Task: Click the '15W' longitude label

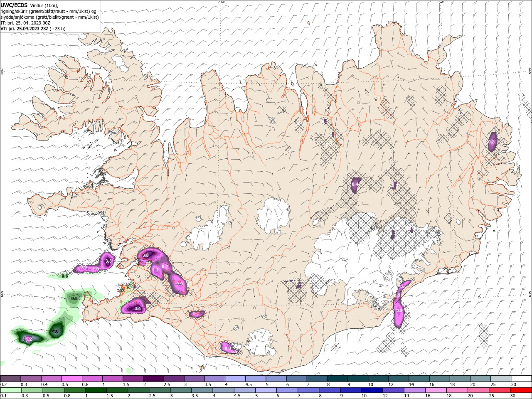Action: click(440, 2)
